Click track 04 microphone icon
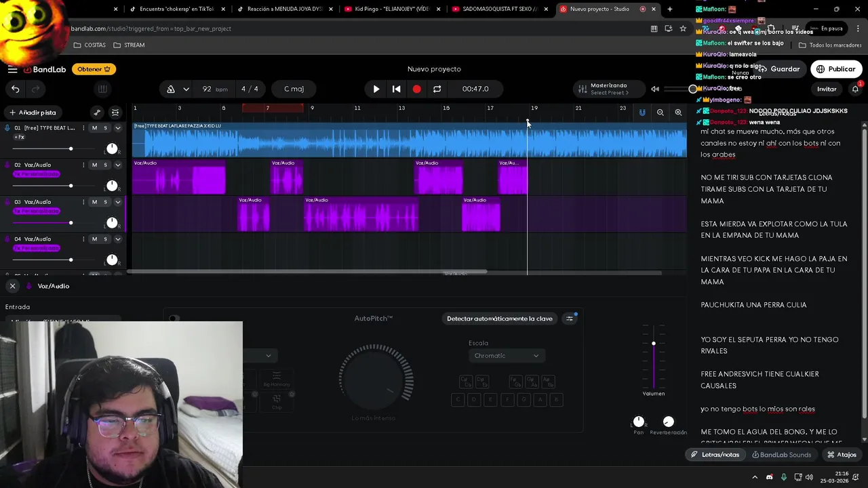868x488 pixels. (7, 239)
